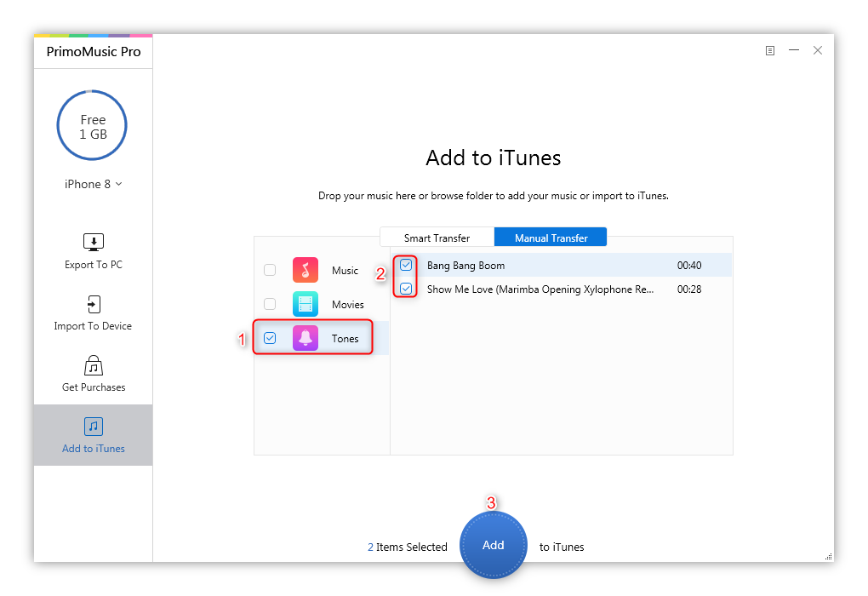Click the 00:40 duration value
Viewport: 868px width, 596px height.
pos(689,266)
